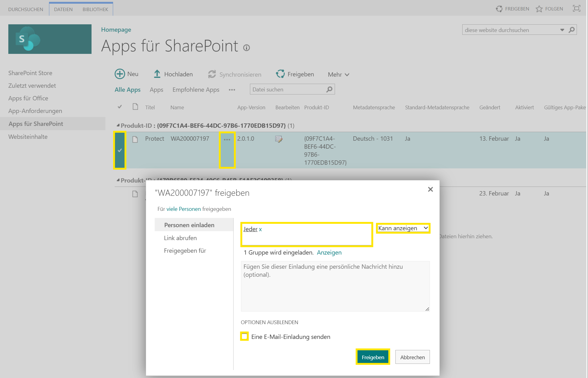588x378 pixels.
Task: Click the invite people input box
Action: 307,235
